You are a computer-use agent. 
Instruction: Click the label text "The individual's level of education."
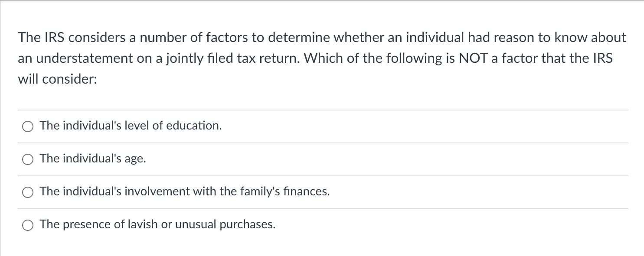tap(131, 126)
